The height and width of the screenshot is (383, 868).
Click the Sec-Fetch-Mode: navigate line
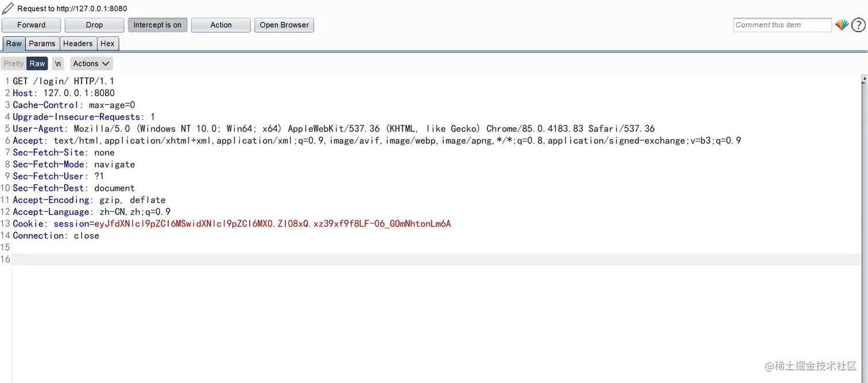(x=73, y=165)
